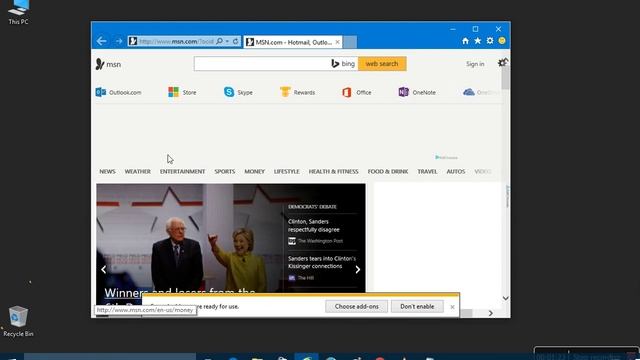Click the smiley feedback icon
Viewport: 640px width, 360px height.
tap(502, 41)
